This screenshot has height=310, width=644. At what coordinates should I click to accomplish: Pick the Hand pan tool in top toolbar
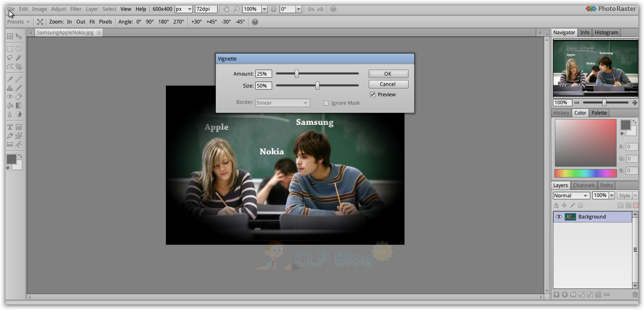[x=226, y=9]
